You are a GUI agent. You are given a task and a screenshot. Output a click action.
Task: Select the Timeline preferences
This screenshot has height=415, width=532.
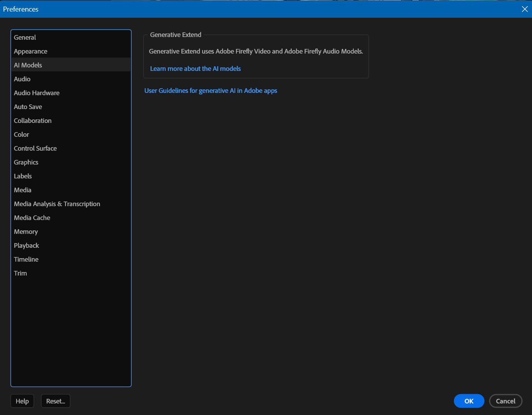coord(26,259)
